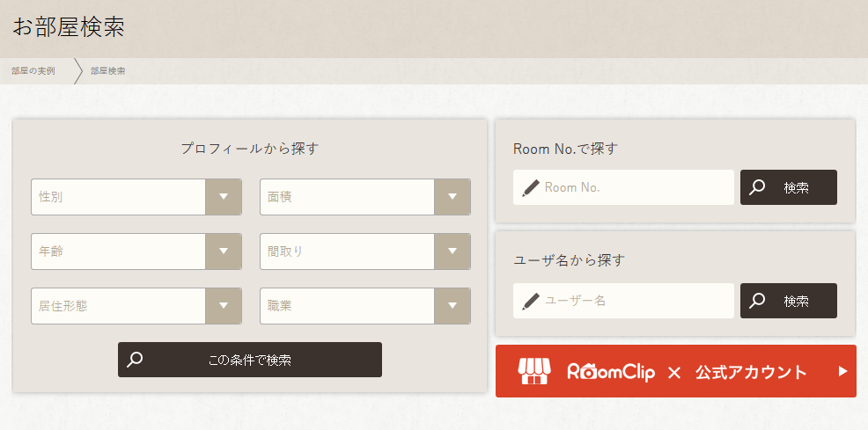Click the magnifier icon beside Room No. search
Viewport: 868px width, 430px height.
pos(757,187)
